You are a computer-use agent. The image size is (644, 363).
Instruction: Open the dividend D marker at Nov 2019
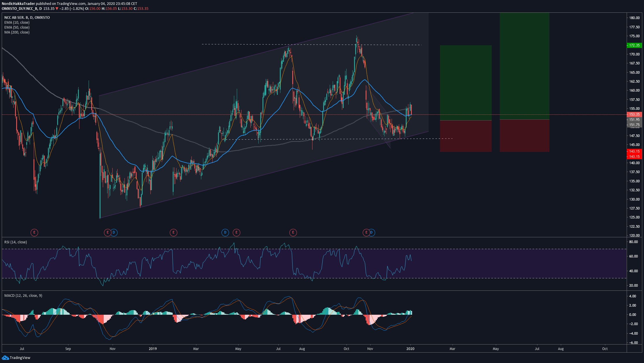372,232
